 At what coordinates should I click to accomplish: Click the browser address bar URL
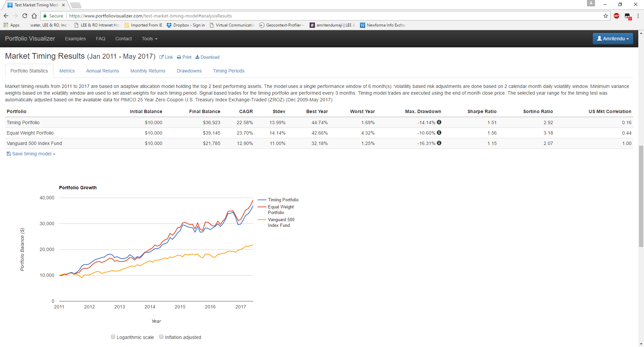[150, 16]
